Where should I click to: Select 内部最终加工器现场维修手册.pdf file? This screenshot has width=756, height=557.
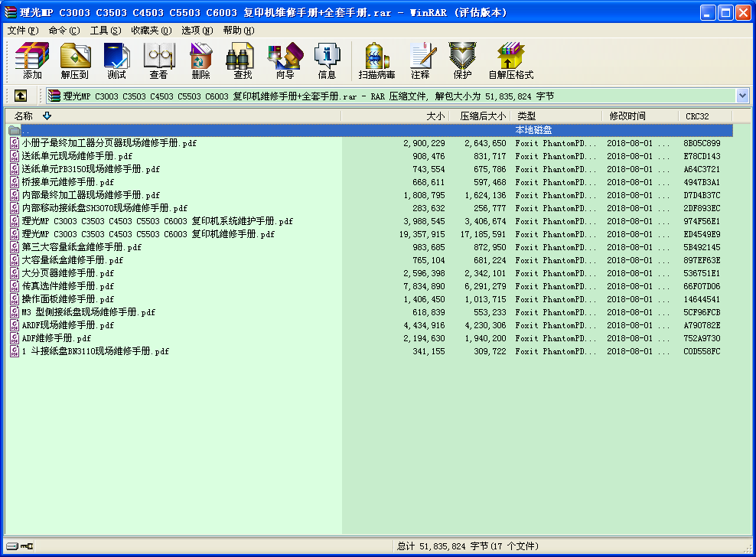[90, 195]
